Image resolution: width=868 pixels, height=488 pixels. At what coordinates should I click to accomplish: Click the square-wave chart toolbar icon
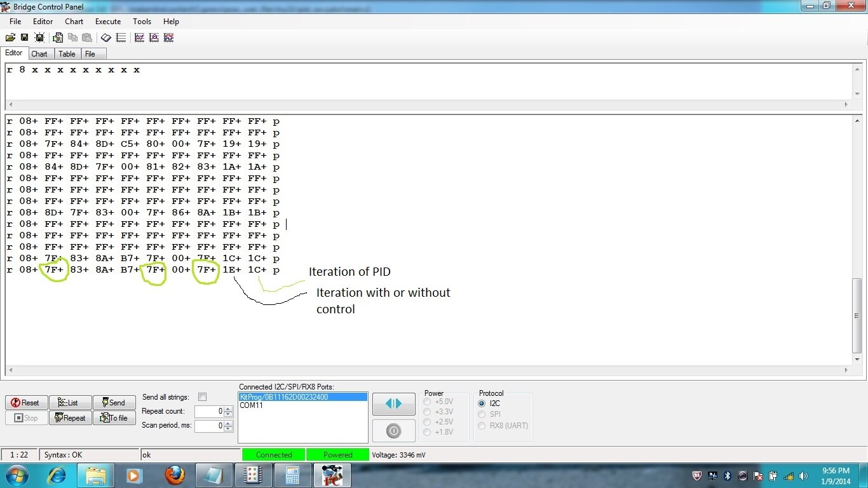pos(168,38)
